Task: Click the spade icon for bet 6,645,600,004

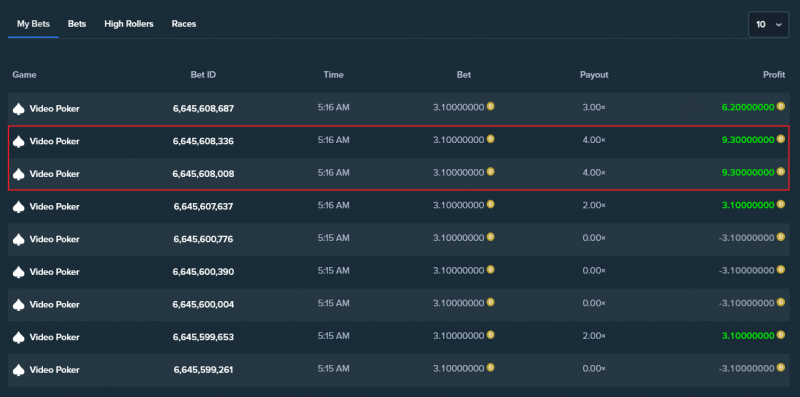Action: coord(18,305)
